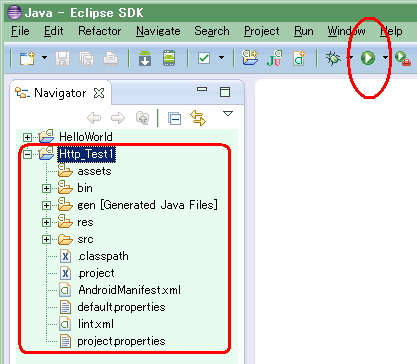
Task: Select project.properties file
Action: (x=121, y=341)
